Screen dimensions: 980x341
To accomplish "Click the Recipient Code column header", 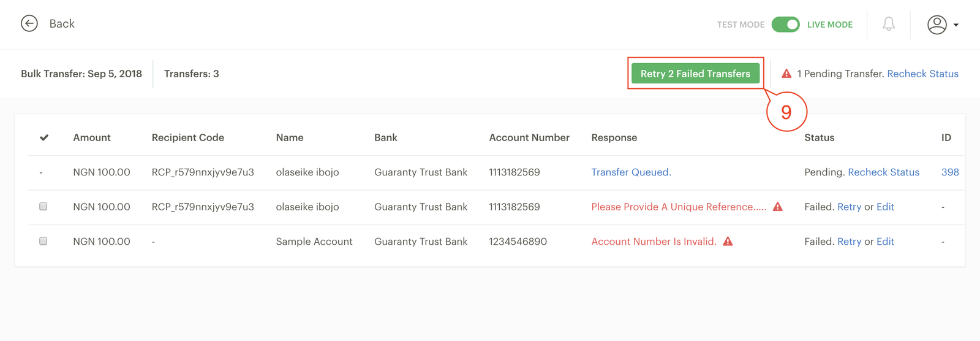I will click(188, 137).
